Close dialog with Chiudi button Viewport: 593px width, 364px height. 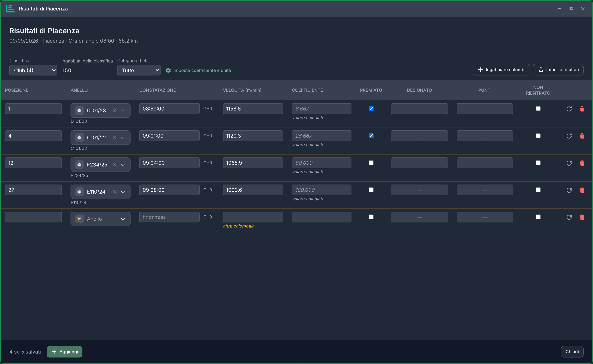pos(572,352)
